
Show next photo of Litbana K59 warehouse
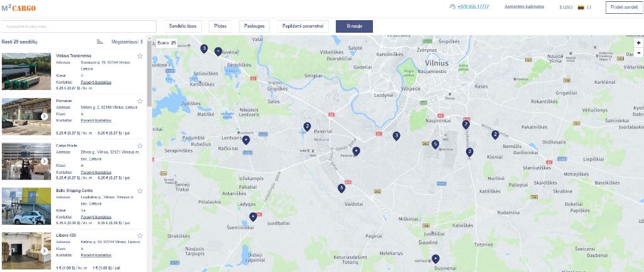(45, 251)
